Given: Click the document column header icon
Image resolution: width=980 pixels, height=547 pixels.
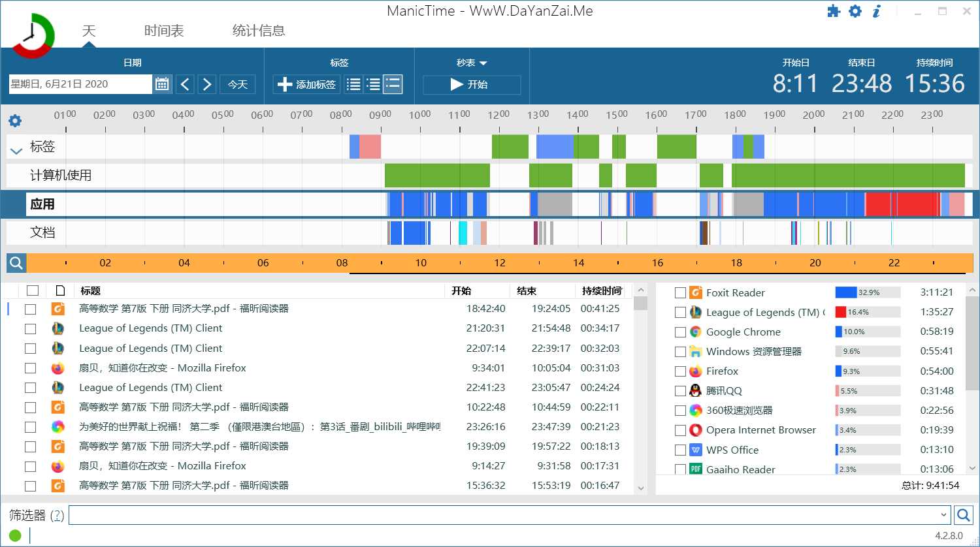Looking at the screenshot, I should pos(60,290).
